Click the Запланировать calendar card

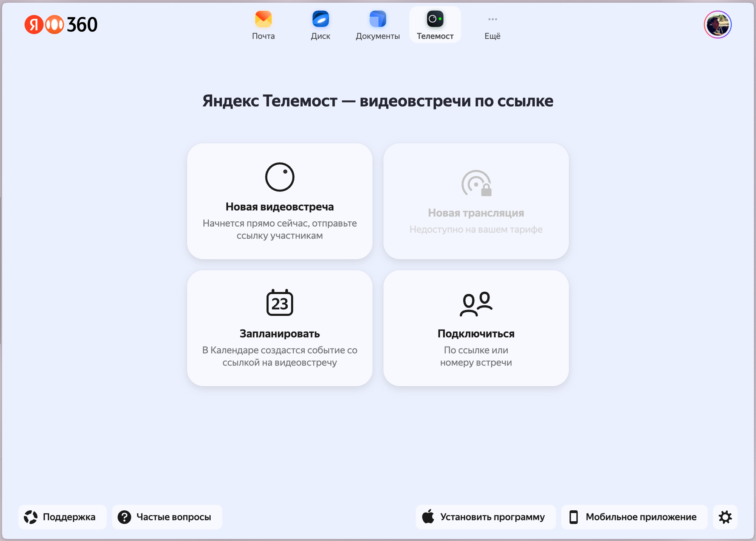pos(280,328)
